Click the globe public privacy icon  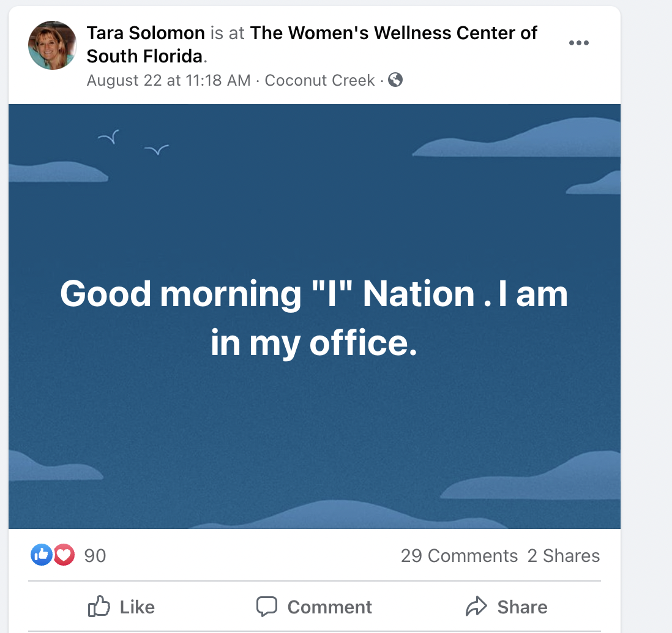pyautogui.click(x=395, y=80)
